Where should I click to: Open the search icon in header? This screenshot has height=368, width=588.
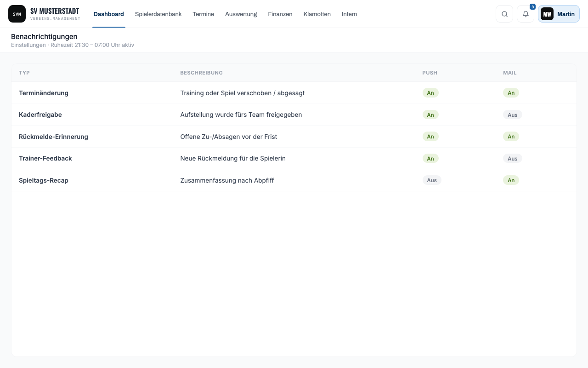pos(504,14)
